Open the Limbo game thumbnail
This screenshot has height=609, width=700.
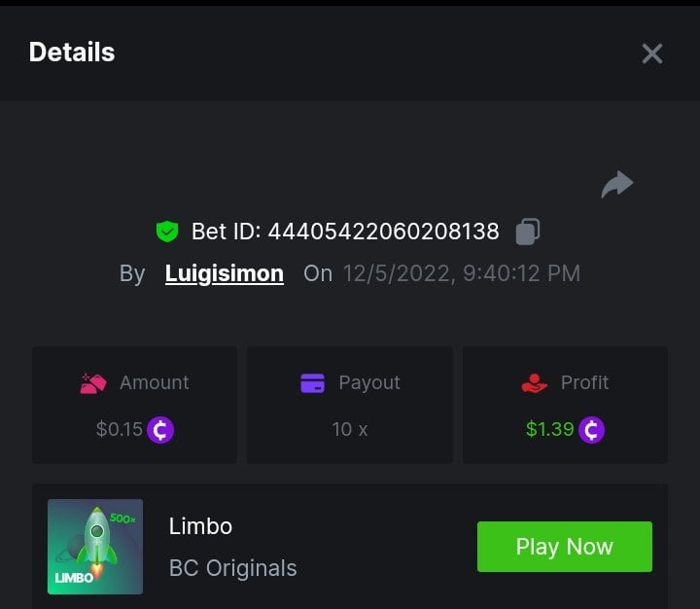tap(95, 547)
